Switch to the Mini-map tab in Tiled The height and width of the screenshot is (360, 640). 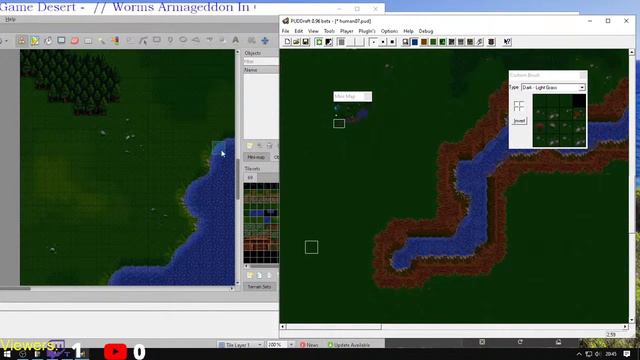[256, 157]
